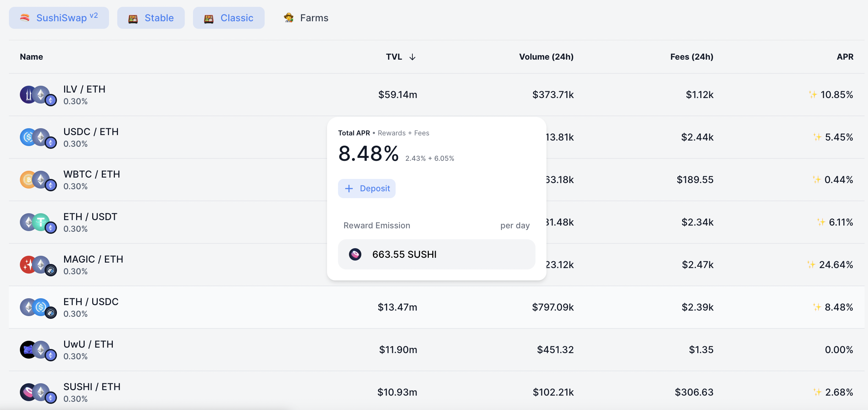This screenshot has width=868, height=410.
Task: Sort by TVL using the down arrow
Action: (x=412, y=57)
